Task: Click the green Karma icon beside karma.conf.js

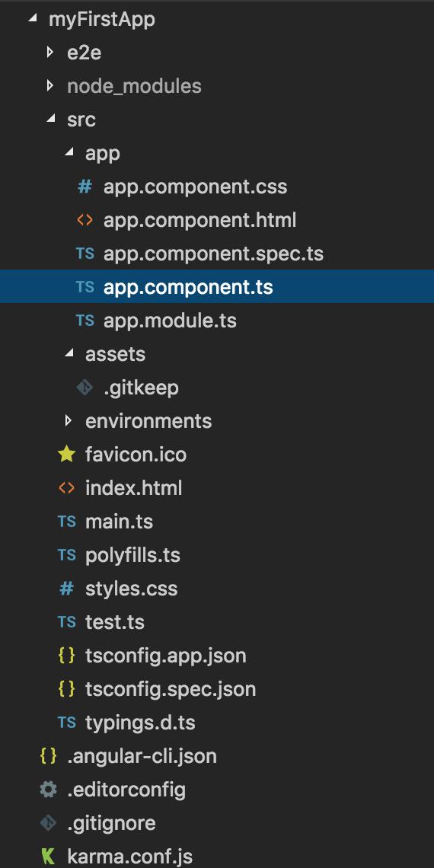Action: 48,857
